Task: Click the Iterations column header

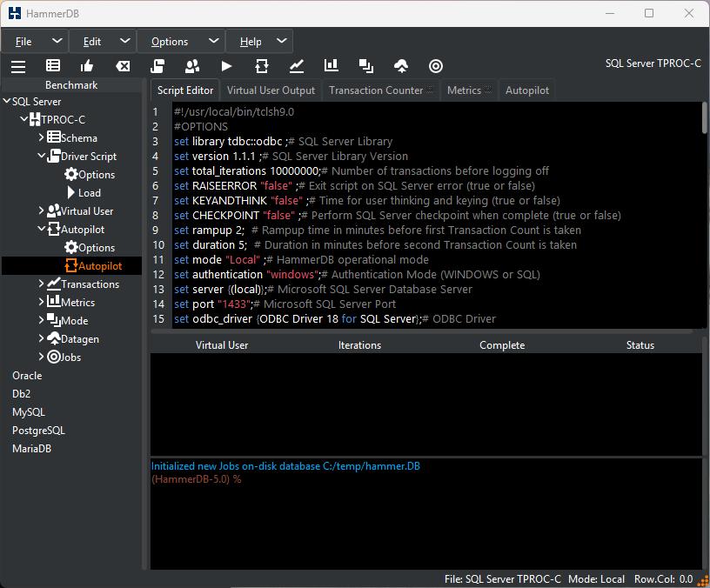Action: tap(359, 345)
